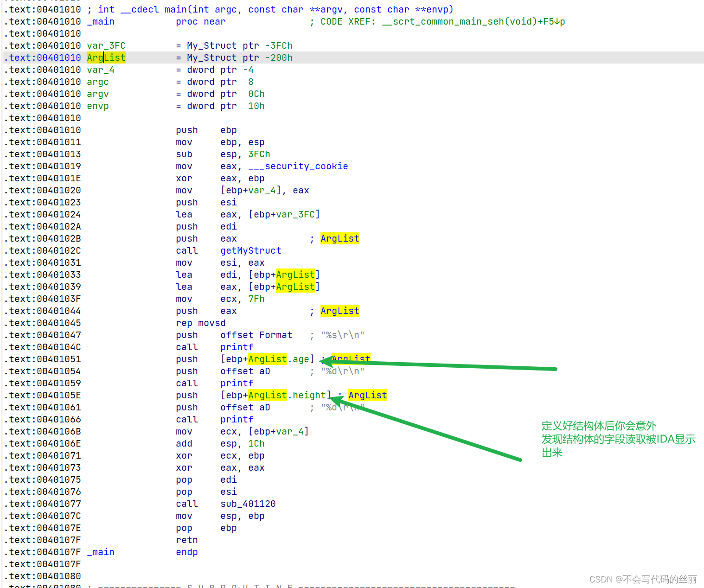Click the mov esi, eax instruction
Viewport: 704px width, 588px height.
[220, 262]
